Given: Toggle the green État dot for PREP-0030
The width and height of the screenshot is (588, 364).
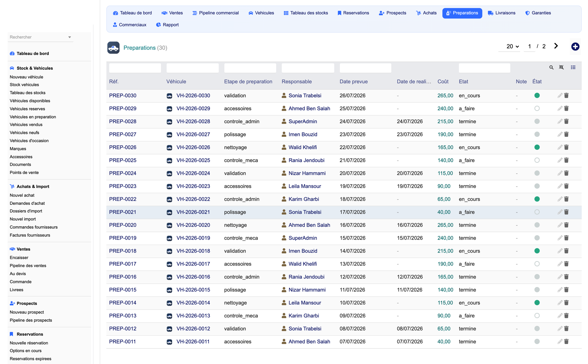Looking at the screenshot, I should click(537, 95).
